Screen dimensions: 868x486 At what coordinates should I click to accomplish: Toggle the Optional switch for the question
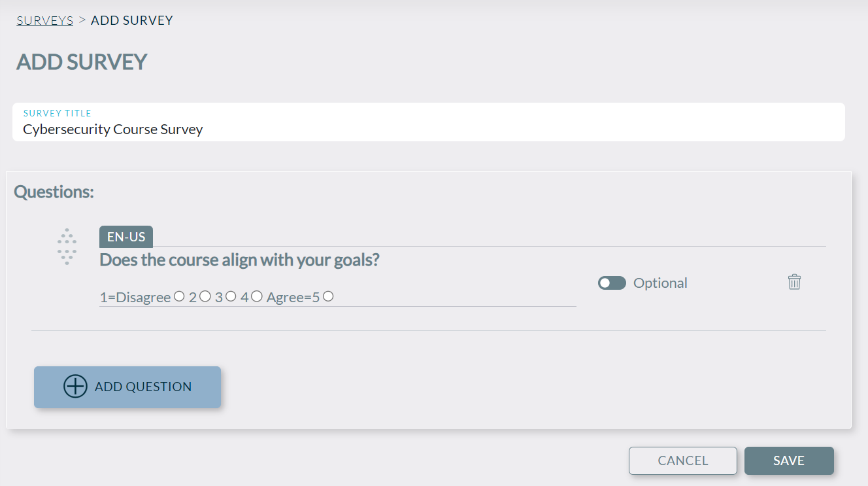pos(612,283)
